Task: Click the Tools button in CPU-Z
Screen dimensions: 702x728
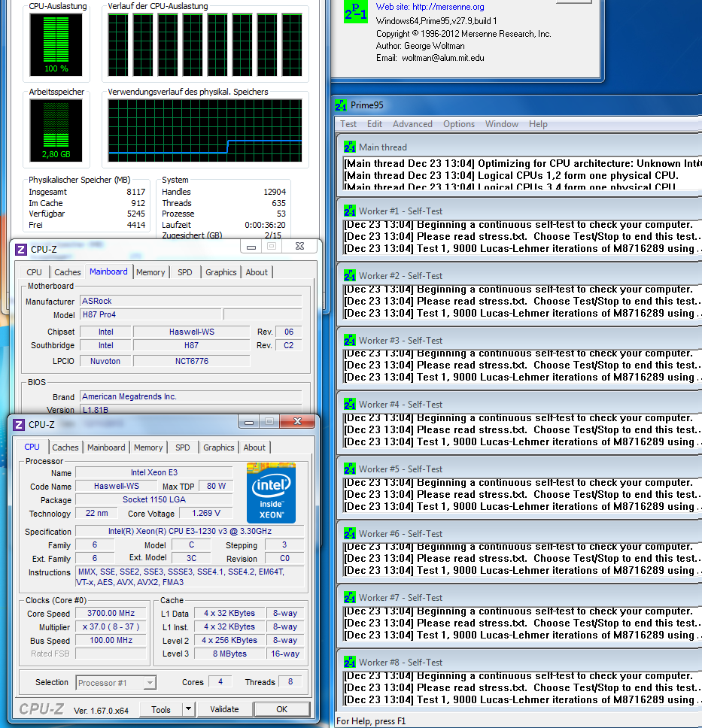Action: tap(161, 709)
